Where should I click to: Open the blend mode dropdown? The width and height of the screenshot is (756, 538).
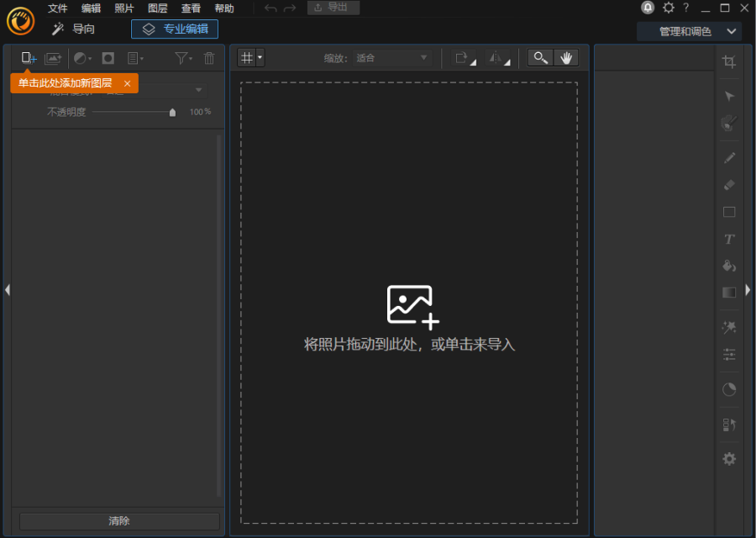[155, 90]
